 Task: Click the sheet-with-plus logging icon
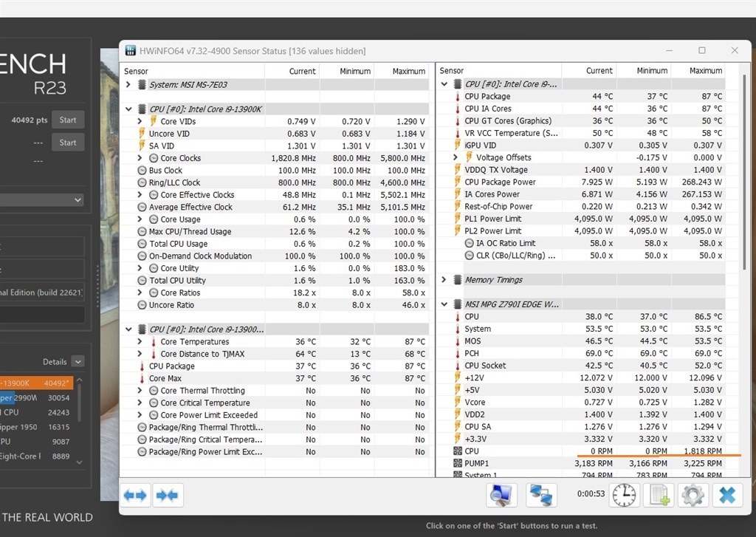[x=658, y=495]
